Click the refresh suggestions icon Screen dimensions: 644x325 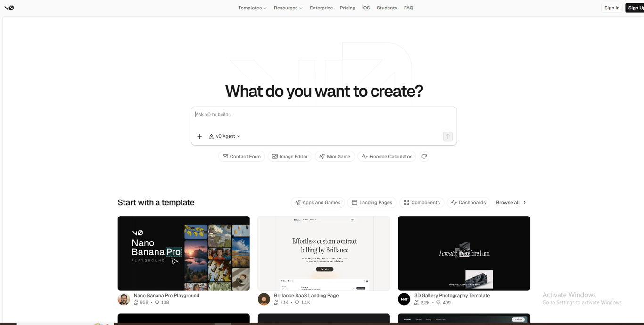(424, 157)
